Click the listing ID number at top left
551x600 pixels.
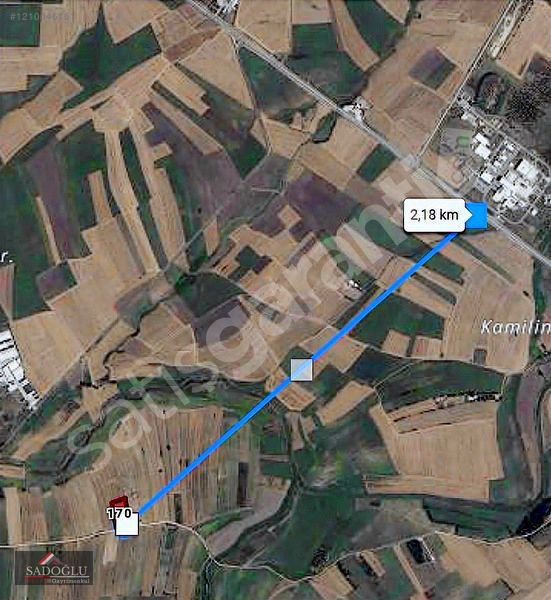click(x=40, y=16)
